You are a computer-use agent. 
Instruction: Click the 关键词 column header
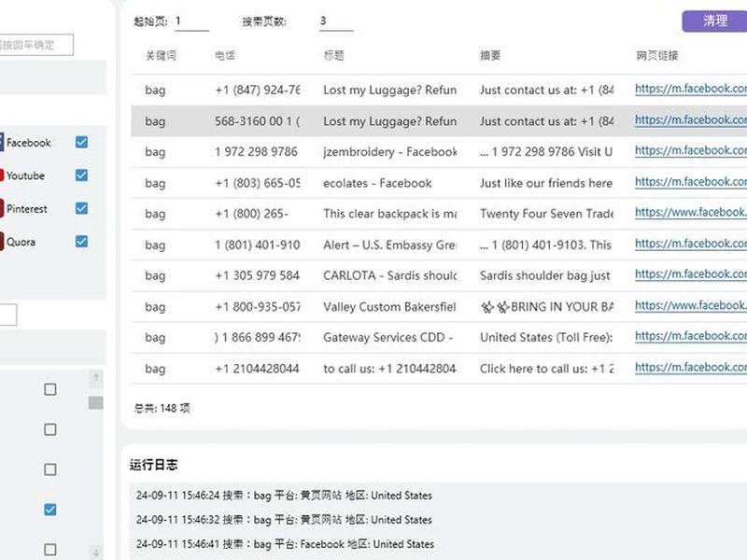[x=161, y=56]
